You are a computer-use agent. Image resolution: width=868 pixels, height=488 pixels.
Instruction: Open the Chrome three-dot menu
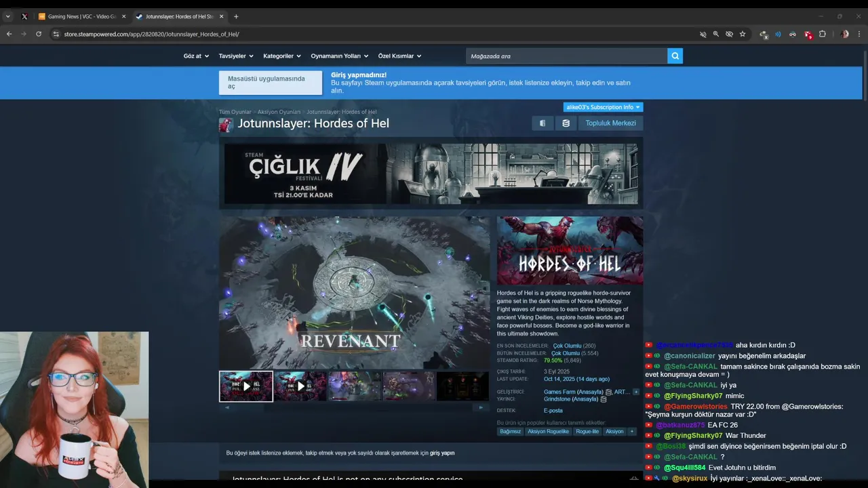pos(859,34)
